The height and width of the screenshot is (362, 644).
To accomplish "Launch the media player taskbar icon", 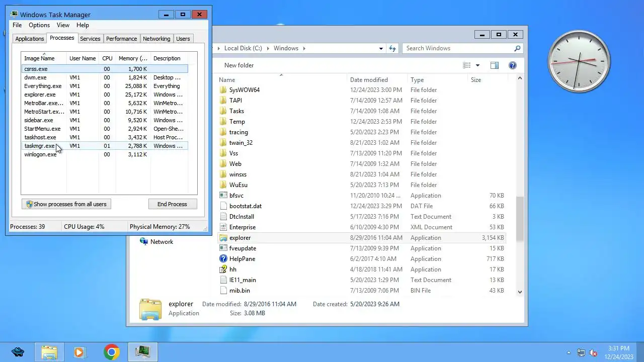I will coord(80,352).
